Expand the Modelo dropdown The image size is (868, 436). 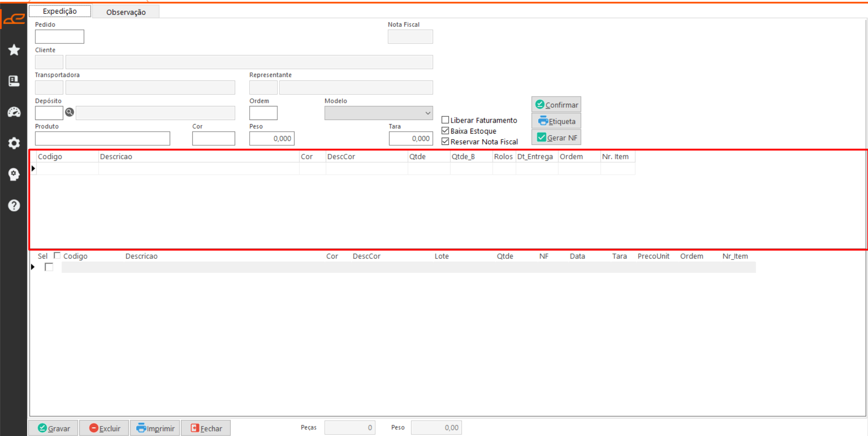[427, 113]
